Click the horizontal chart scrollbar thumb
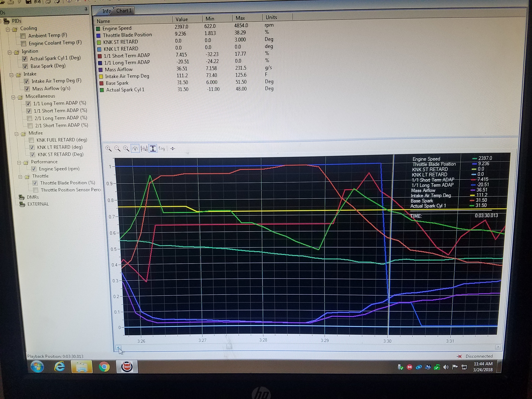This screenshot has height=399, width=532. click(229, 346)
